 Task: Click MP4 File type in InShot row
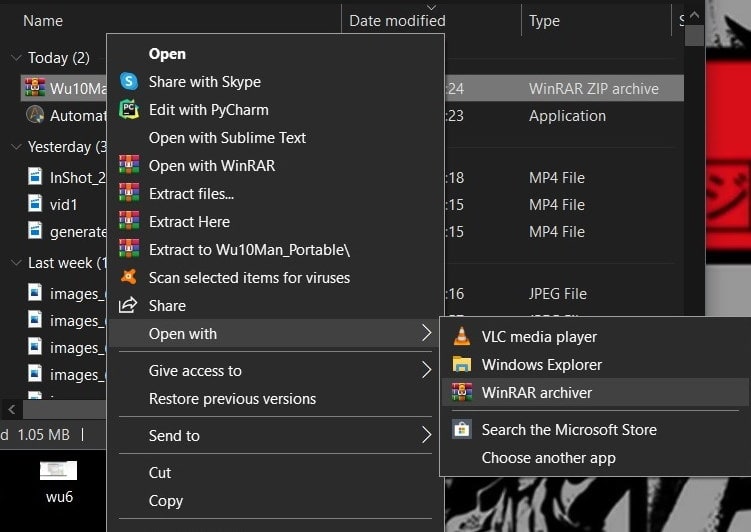click(557, 178)
